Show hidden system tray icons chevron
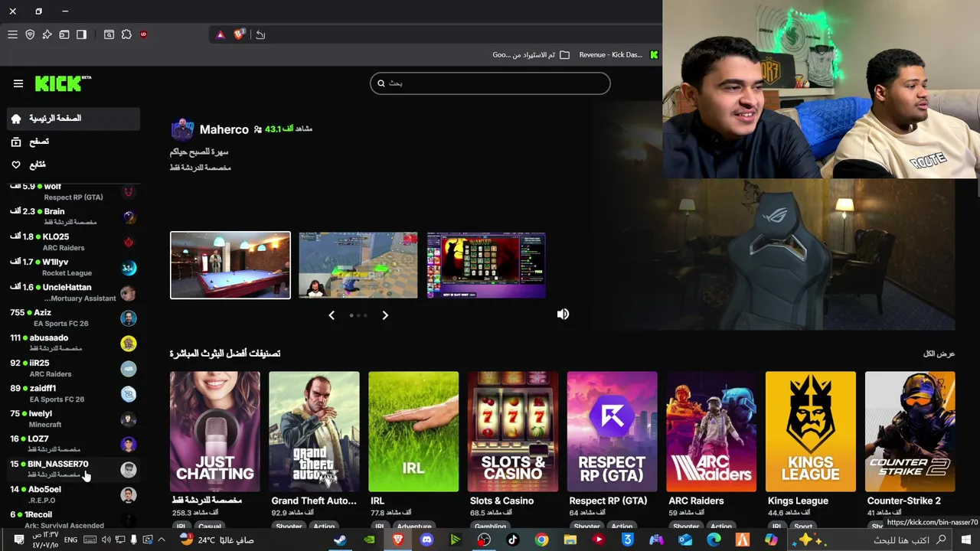The image size is (980, 551). [162, 540]
